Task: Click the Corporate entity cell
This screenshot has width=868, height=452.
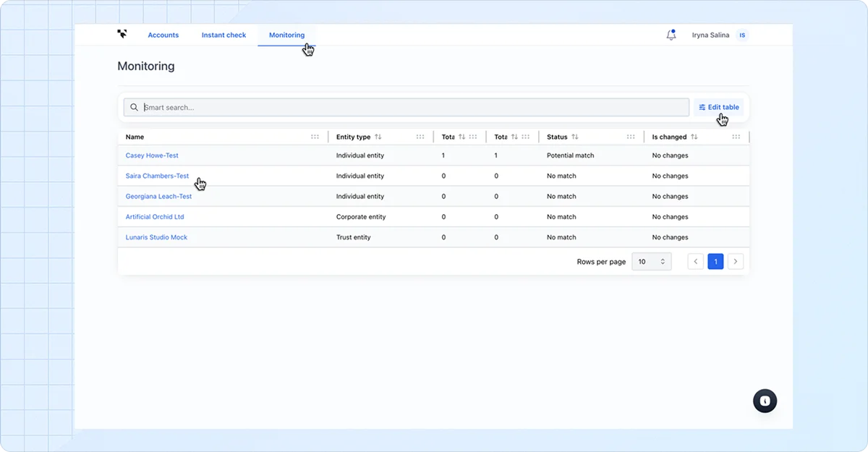Action: pyautogui.click(x=361, y=217)
